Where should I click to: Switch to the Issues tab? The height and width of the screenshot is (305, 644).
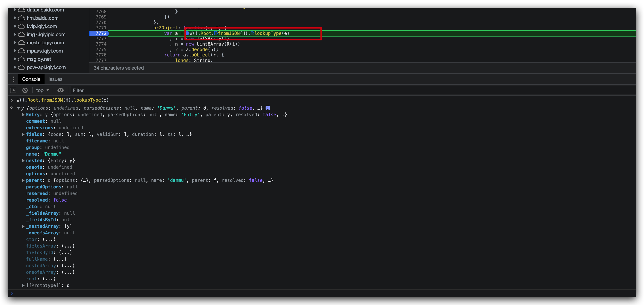55,79
